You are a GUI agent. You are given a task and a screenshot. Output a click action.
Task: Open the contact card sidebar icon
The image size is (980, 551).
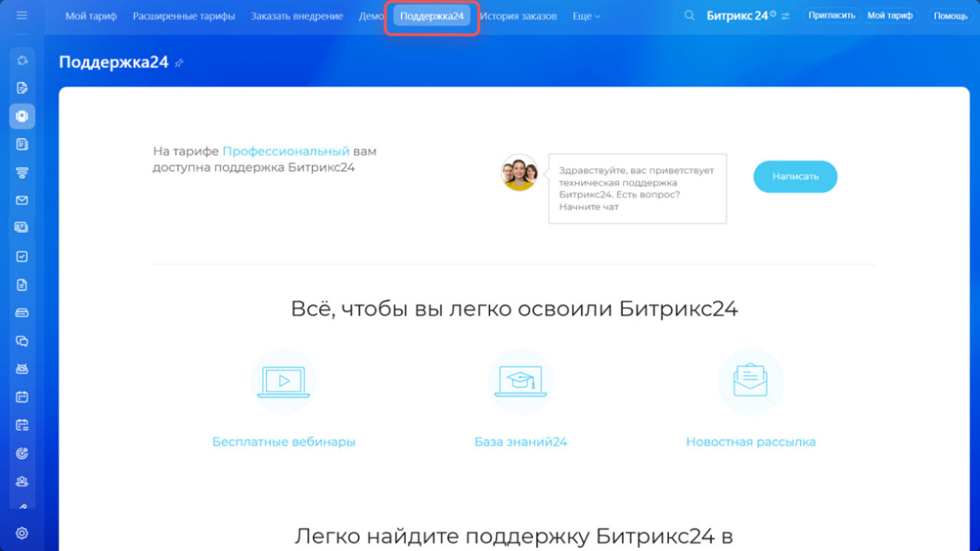22,227
